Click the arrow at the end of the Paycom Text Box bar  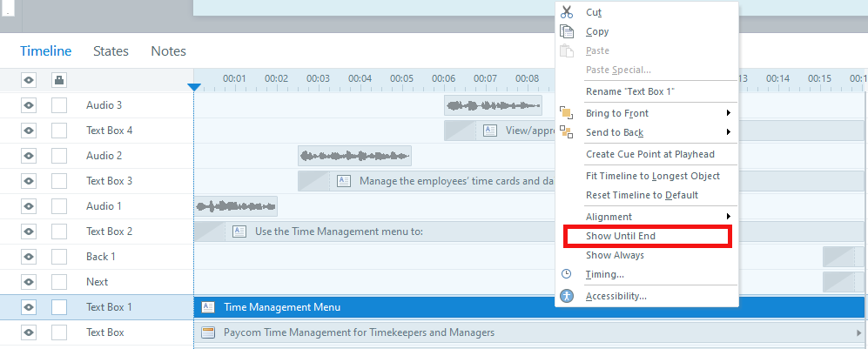(x=858, y=332)
